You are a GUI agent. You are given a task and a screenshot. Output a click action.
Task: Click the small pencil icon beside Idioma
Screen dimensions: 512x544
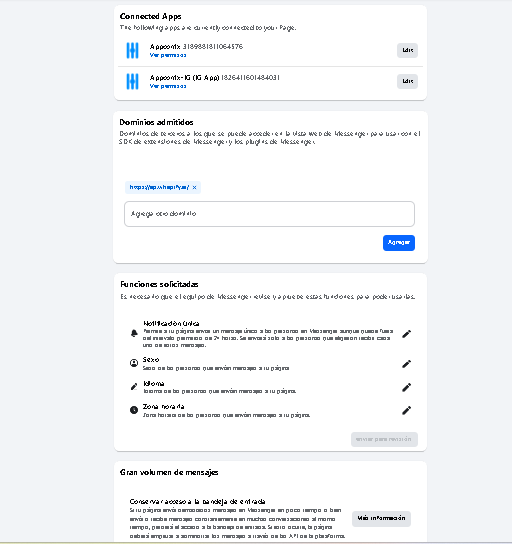(134, 386)
